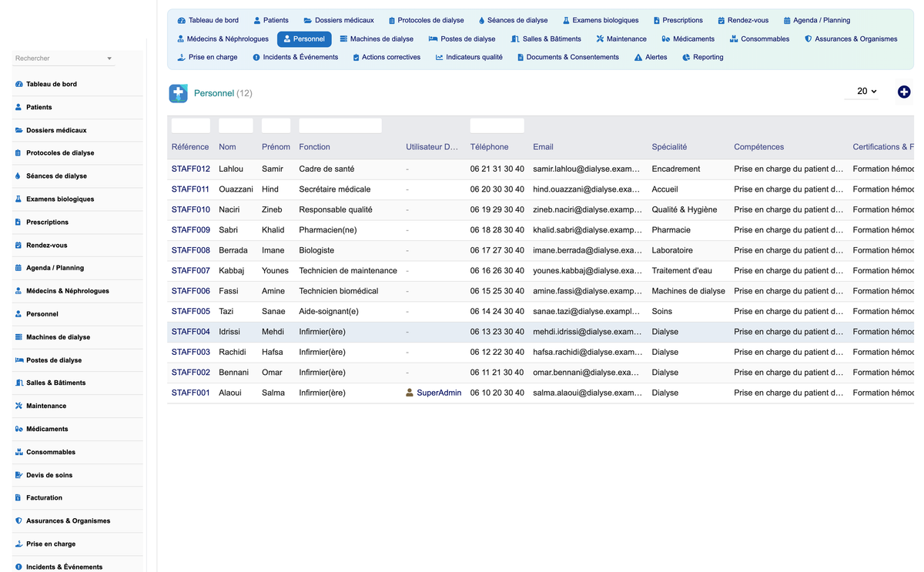924x572 pixels.
Task: Open the Patients tab in top menu
Action: [x=270, y=20]
